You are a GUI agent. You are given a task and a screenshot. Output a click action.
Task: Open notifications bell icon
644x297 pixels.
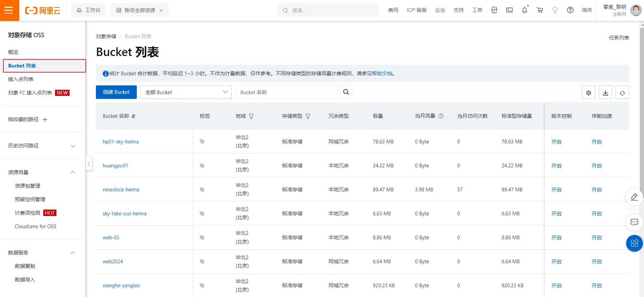524,10
